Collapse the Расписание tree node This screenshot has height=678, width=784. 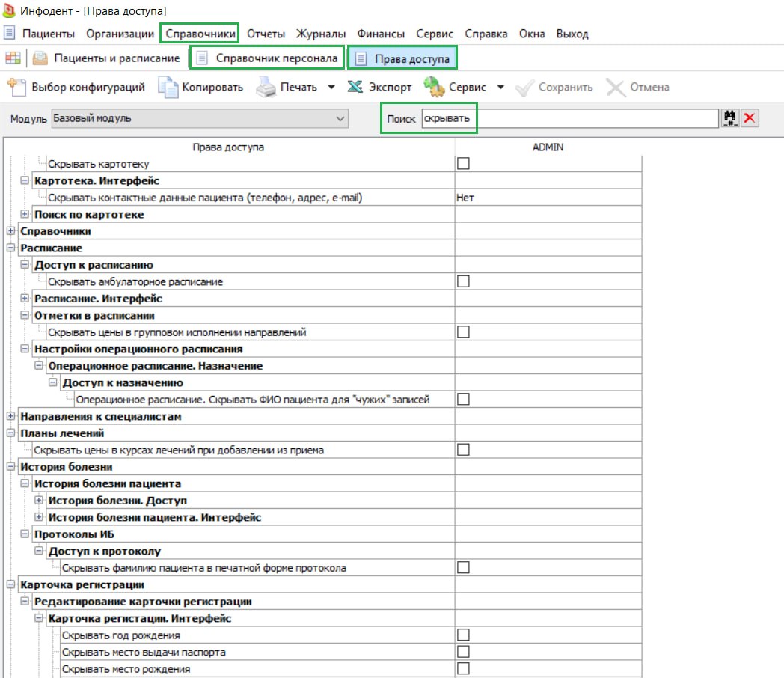pos(11,248)
